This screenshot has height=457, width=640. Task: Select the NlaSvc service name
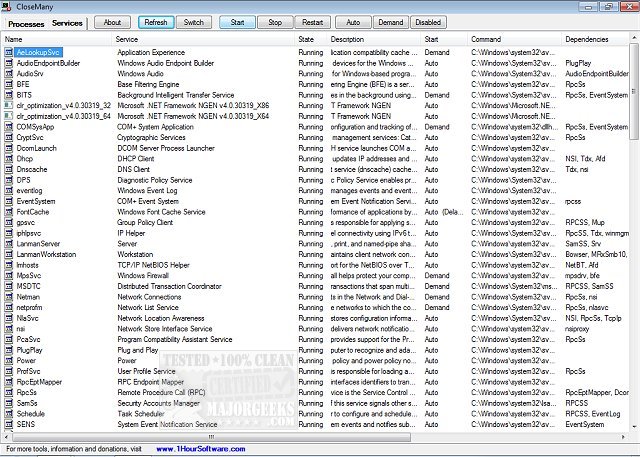[27, 318]
